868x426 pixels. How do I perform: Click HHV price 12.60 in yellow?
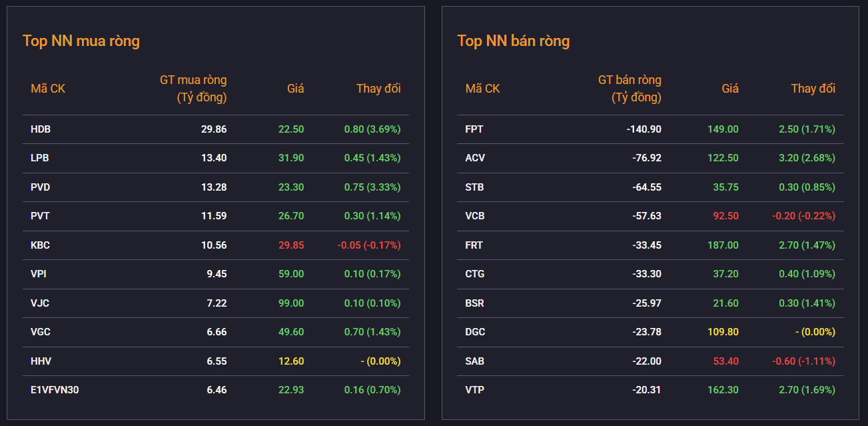click(x=291, y=361)
